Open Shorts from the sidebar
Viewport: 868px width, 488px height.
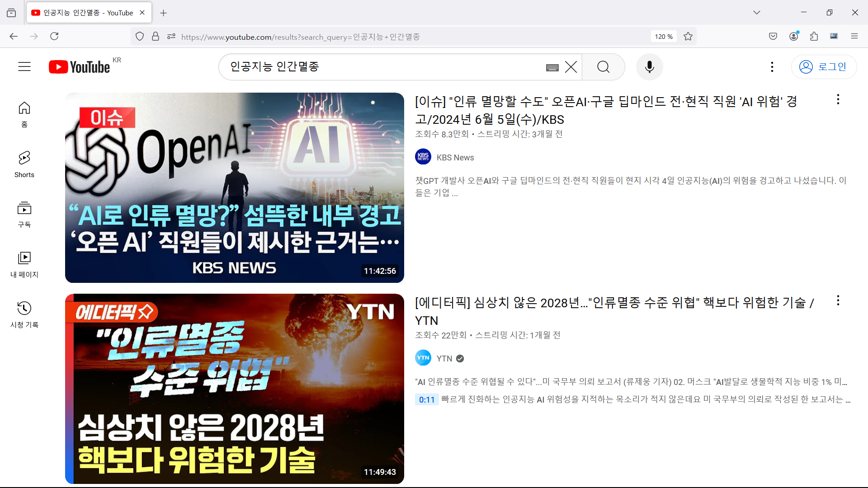[x=24, y=164]
